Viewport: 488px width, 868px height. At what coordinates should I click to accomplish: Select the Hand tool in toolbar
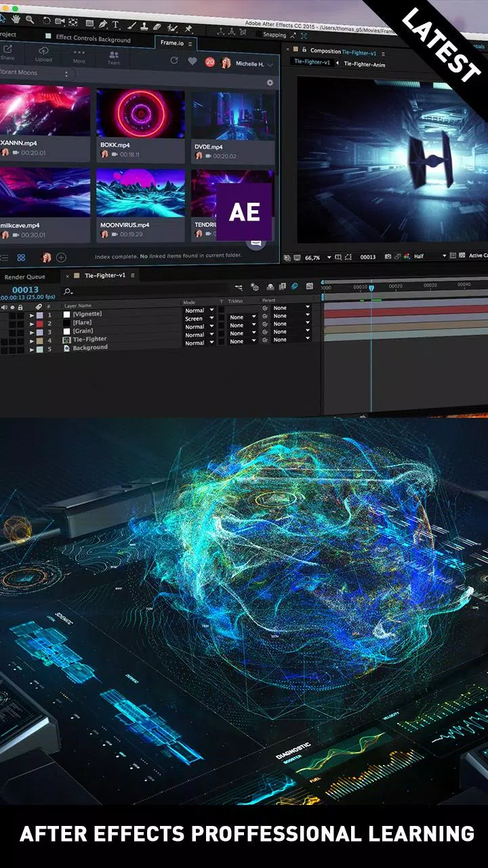coord(16,19)
